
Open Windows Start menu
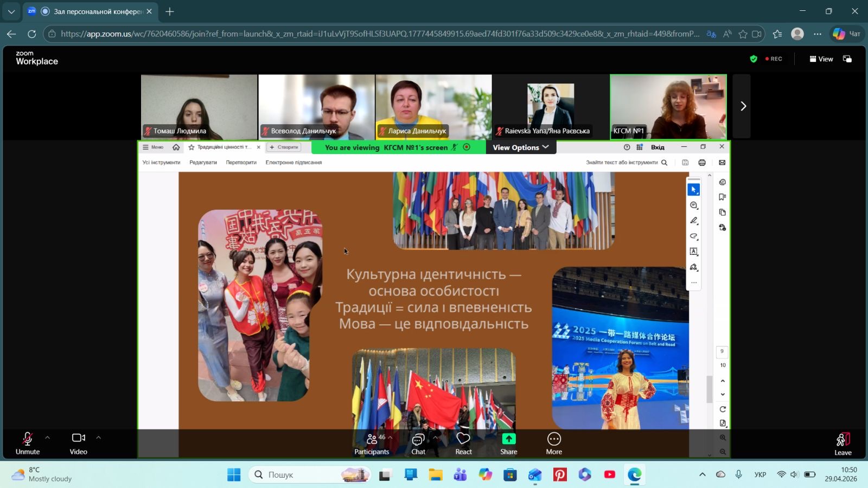click(234, 475)
